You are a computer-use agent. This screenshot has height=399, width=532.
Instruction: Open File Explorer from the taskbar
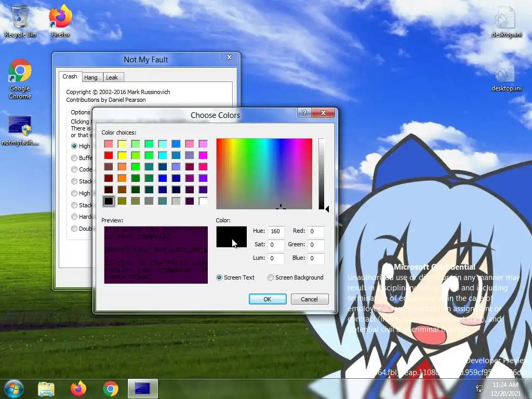pos(46,389)
